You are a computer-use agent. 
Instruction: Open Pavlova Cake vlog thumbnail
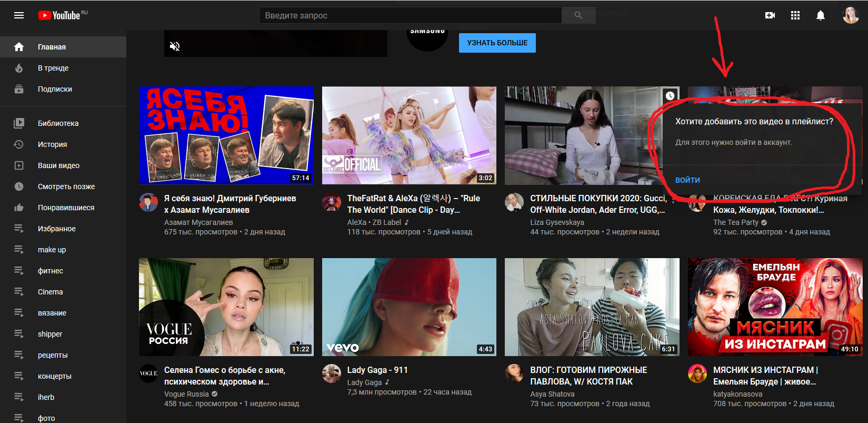click(x=592, y=307)
